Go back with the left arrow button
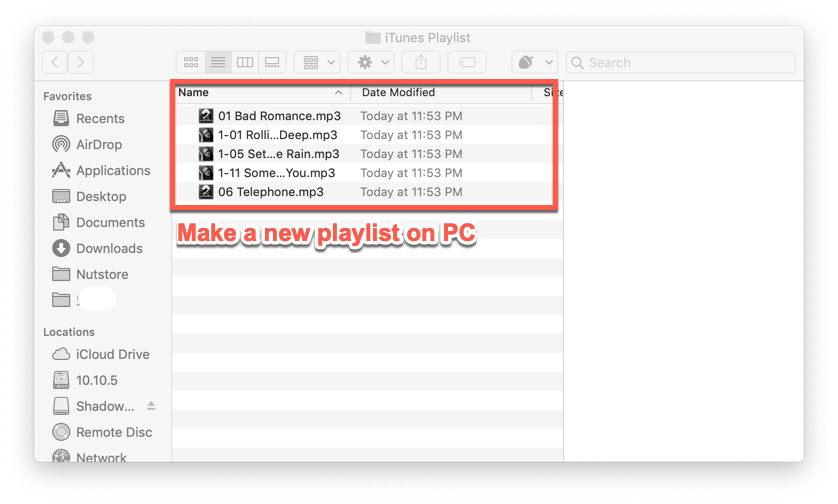This screenshot has width=838, height=504. [55, 63]
